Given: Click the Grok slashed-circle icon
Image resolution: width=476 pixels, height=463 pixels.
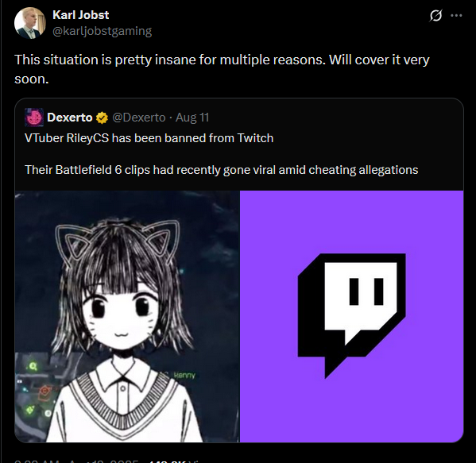Looking at the screenshot, I should coord(435,15).
